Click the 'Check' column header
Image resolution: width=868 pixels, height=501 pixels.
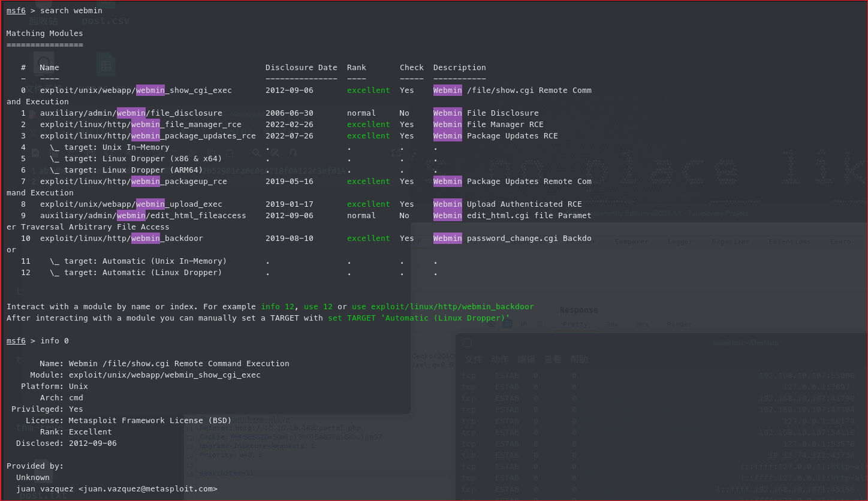(412, 67)
